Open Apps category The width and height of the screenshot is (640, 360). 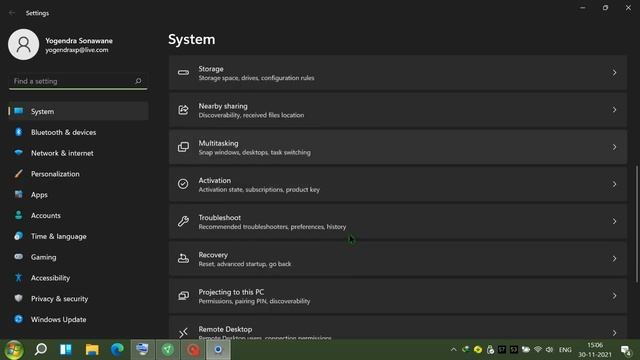coord(78,195)
